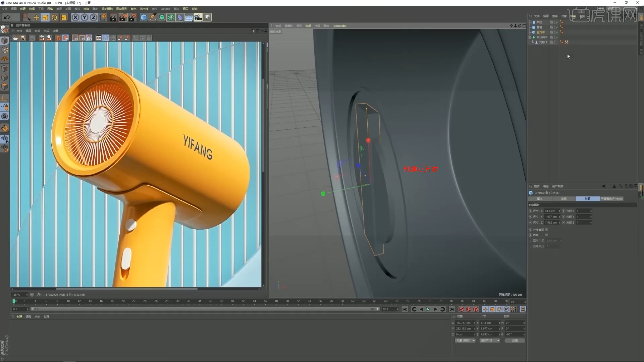Click Render View clapperboard icon

click(x=113, y=17)
